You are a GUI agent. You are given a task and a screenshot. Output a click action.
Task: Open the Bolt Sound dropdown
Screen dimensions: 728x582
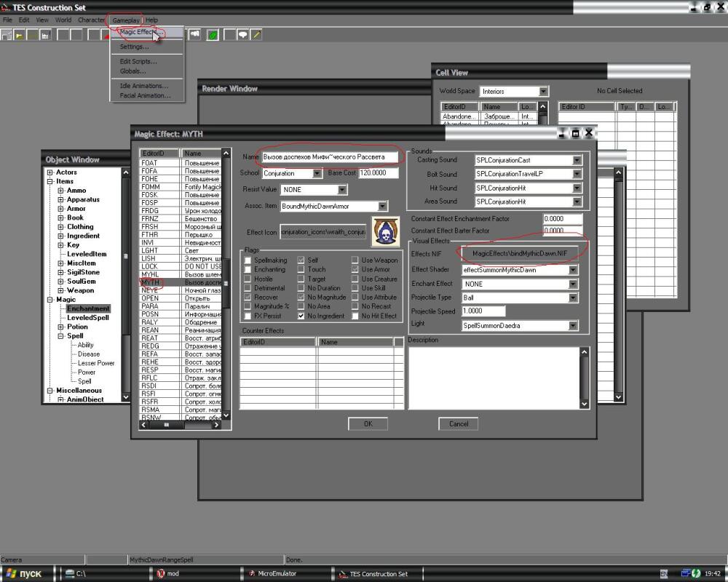[x=577, y=174]
